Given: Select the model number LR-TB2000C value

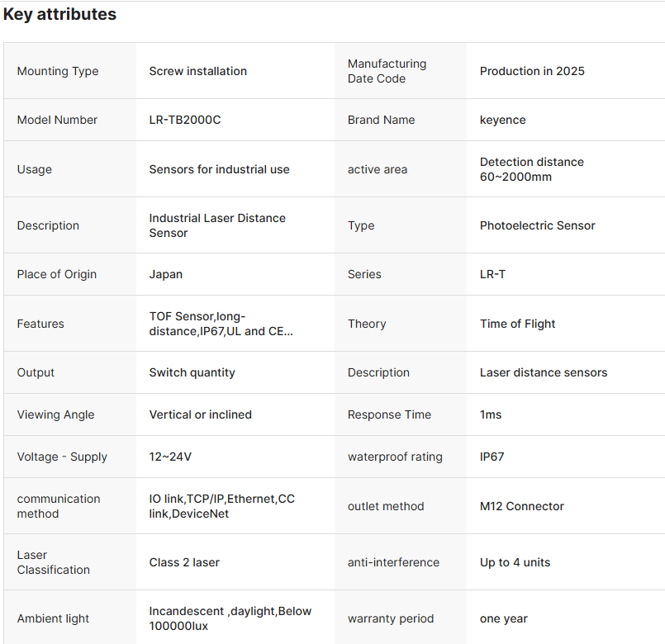Looking at the screenshot, I should 185,120.
